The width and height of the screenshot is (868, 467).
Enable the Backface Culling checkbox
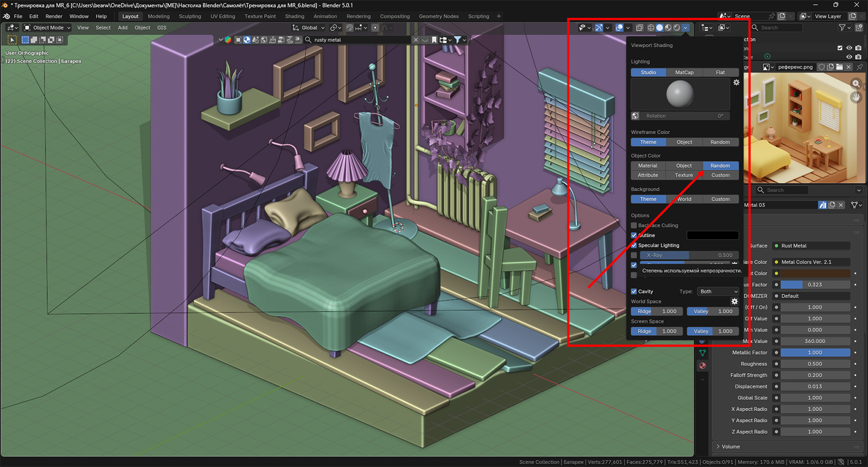634,225
